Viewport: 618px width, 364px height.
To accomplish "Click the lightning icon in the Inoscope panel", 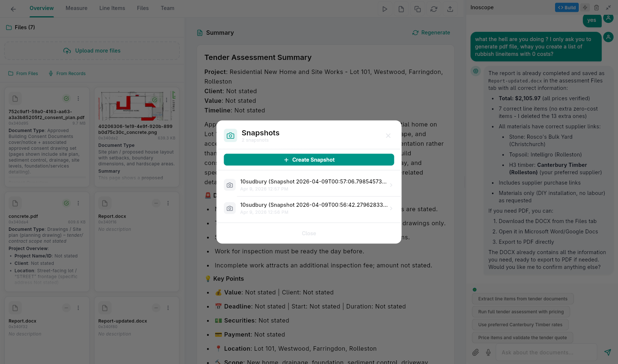I will coord(585,7).
